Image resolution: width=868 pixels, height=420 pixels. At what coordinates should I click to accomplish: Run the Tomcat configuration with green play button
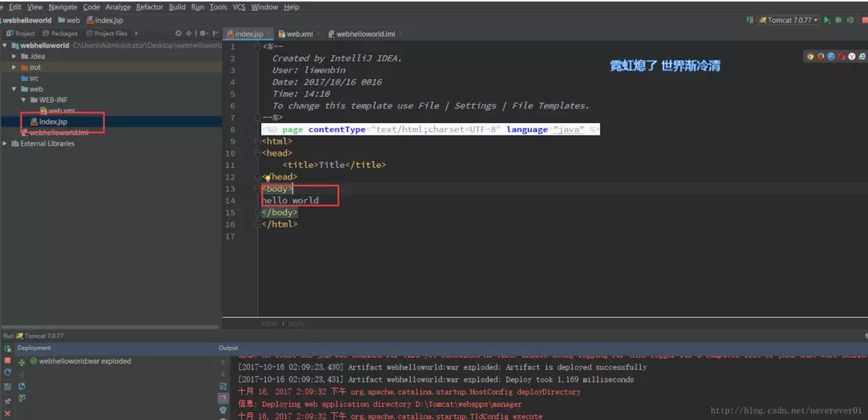coord(827,20)
